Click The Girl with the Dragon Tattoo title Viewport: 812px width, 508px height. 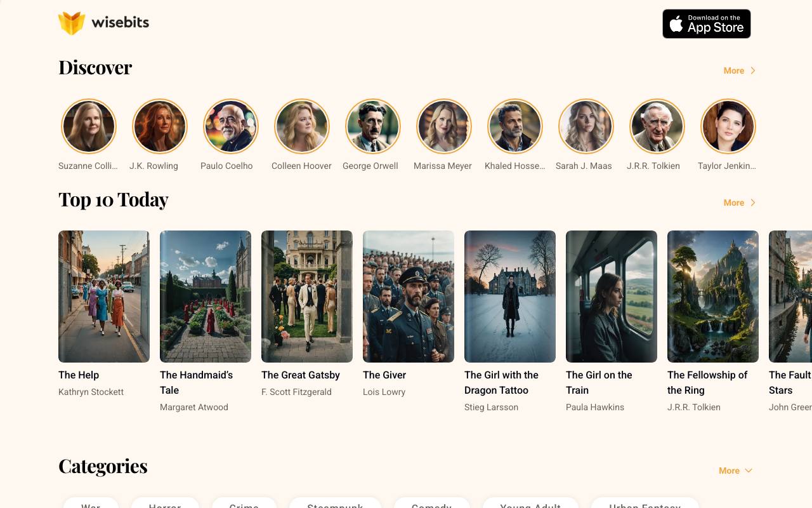[501, 383]
